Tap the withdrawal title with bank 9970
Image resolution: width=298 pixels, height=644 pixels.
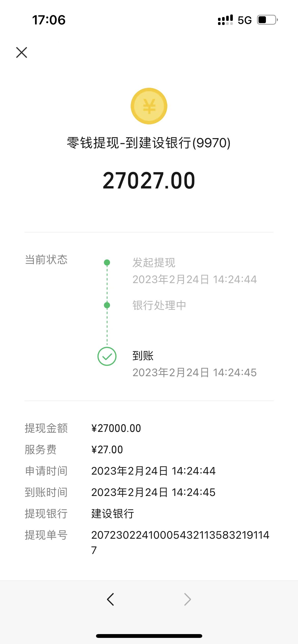click(x=149, y=143)
